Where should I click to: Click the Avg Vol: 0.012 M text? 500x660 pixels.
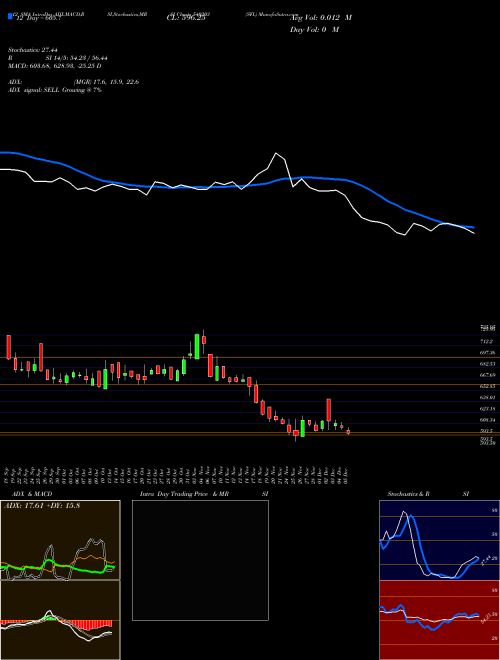tap(321, 18)
